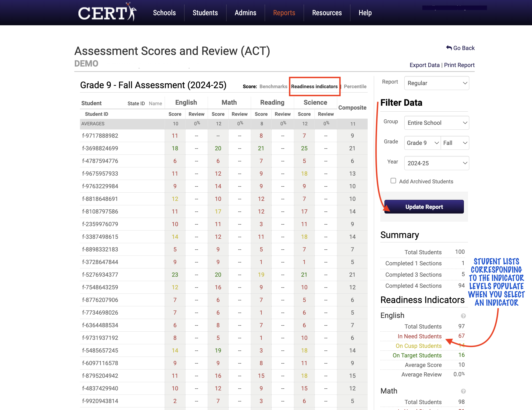Open the Resources menu

327,13
